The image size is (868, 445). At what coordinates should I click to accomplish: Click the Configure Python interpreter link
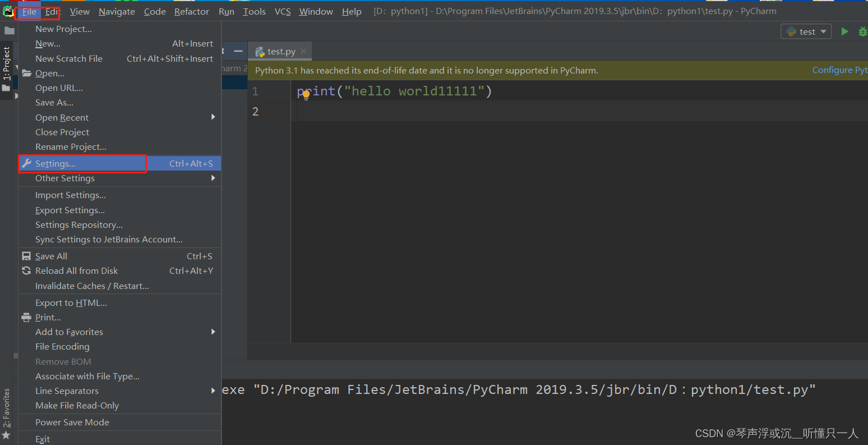click(840, 70)
